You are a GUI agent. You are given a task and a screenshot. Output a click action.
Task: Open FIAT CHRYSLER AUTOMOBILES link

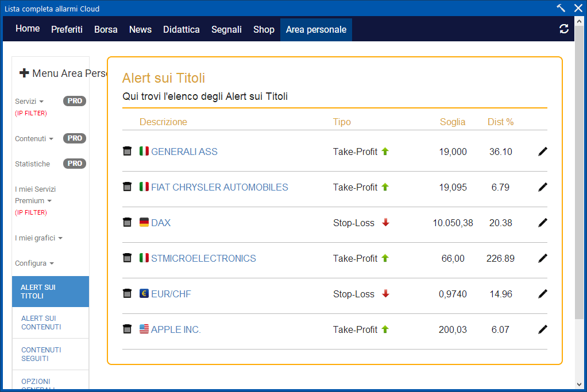point(220,187)
